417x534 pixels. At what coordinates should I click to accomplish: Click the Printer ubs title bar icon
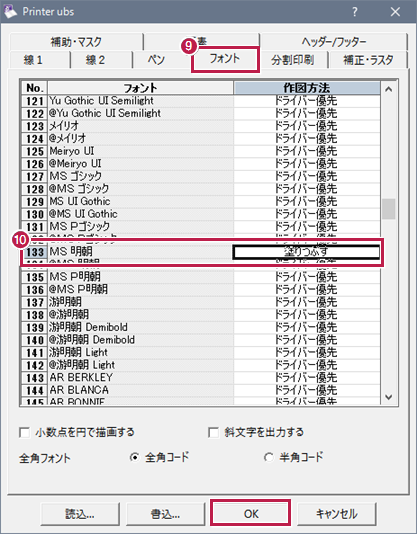[10, 12]
